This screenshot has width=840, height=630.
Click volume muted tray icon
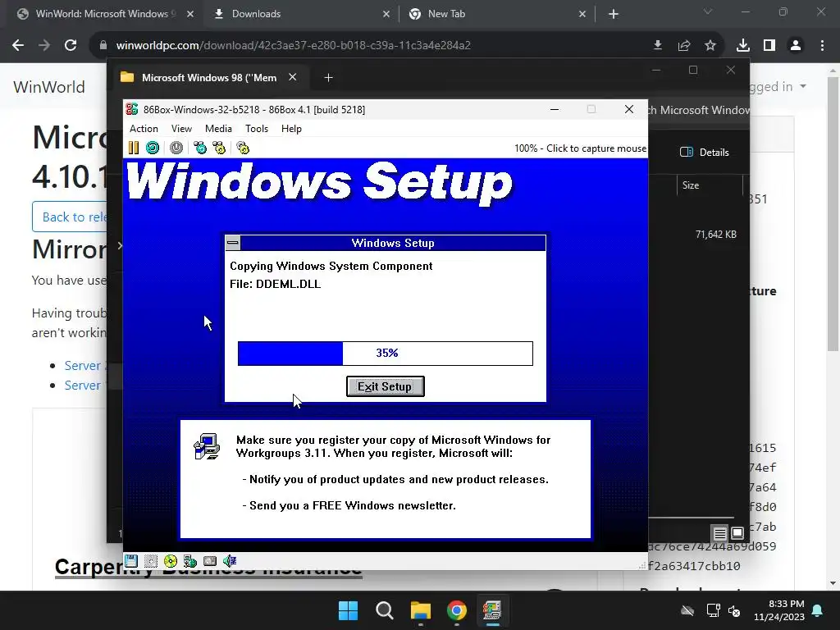click(x=734, y=610)
